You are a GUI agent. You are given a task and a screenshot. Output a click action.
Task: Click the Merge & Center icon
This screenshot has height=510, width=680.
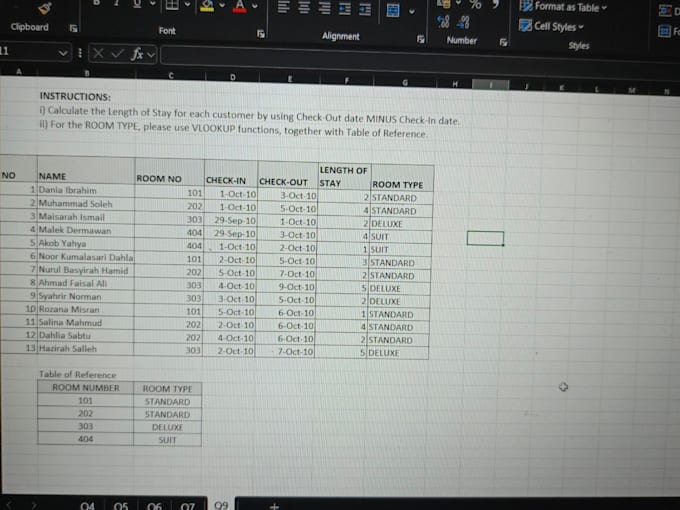[x=393, y=10]
